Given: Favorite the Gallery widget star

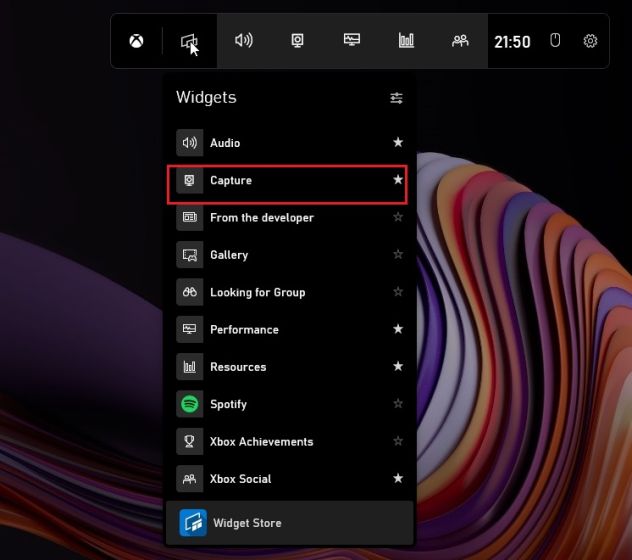Looking at the screenshot, I should pyautogui.click(x=398, y=254).
